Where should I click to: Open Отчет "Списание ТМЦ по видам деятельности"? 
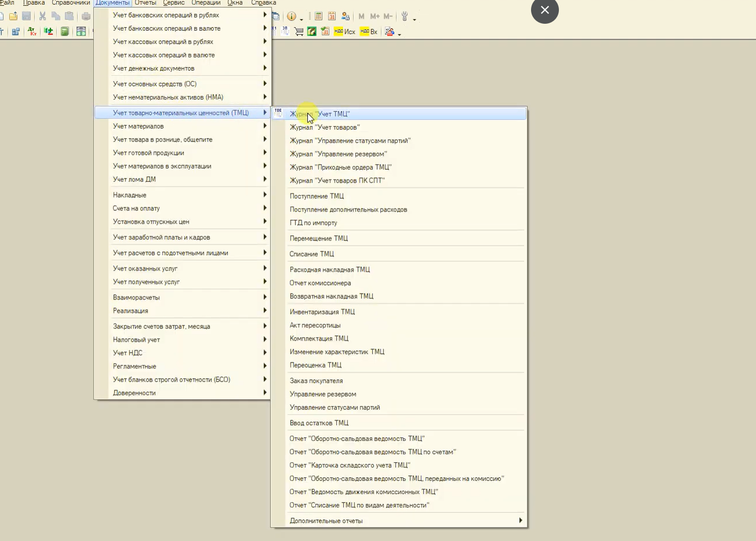[399, 506]
